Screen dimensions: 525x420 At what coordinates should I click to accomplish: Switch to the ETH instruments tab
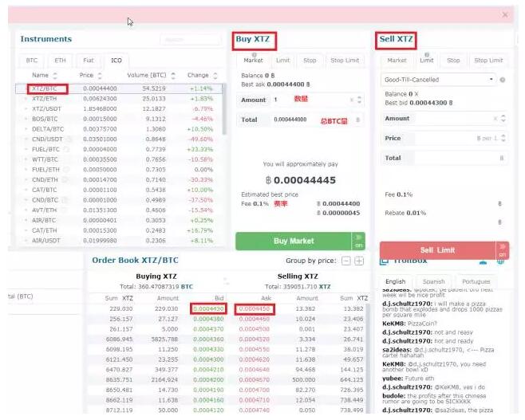click(59, 60)
